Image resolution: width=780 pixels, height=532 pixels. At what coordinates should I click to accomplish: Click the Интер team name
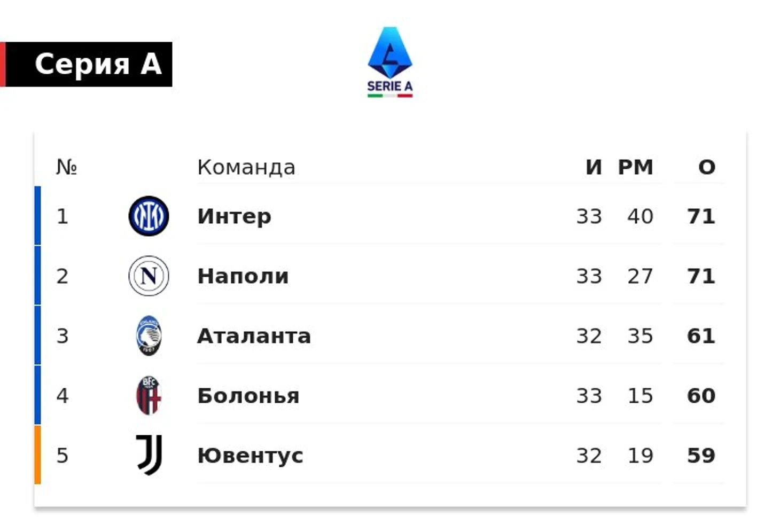[x=234, y=216]
